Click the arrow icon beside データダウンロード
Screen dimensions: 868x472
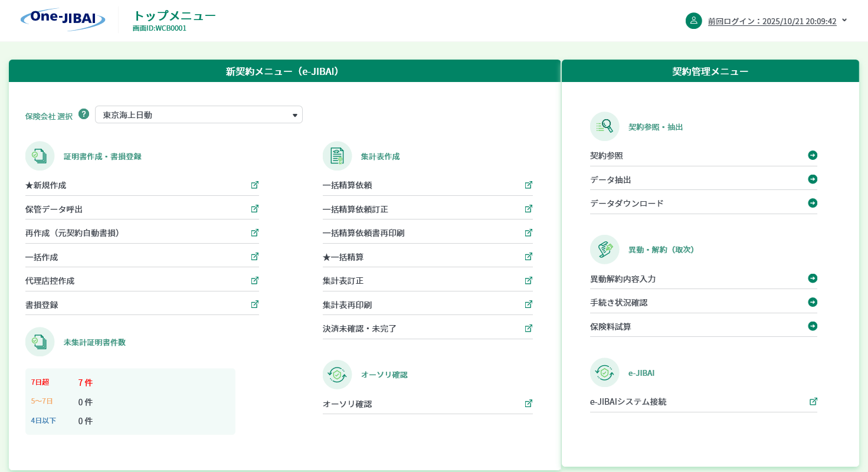pos(813,203)
